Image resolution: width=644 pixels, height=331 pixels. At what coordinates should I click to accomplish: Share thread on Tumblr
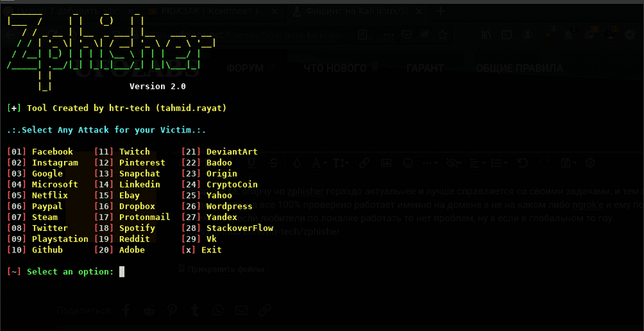[x=196, y=310]
